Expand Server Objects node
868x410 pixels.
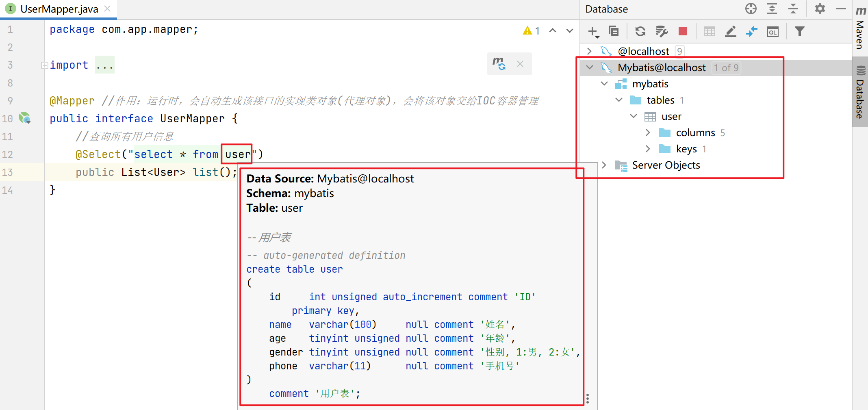604,165
